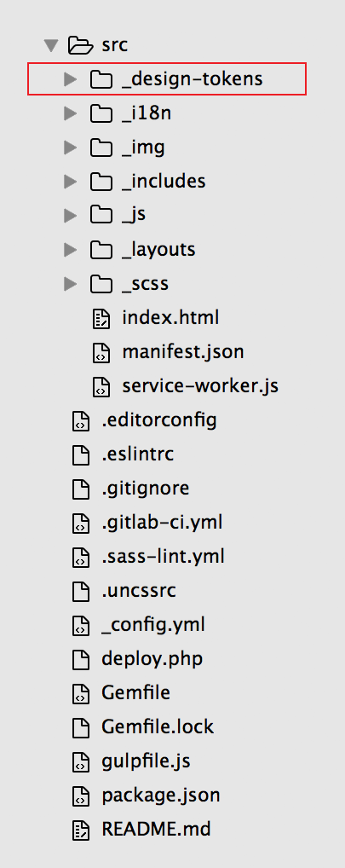Click the README.md document icon
345x868 pixels.
[x=81, y=830]
